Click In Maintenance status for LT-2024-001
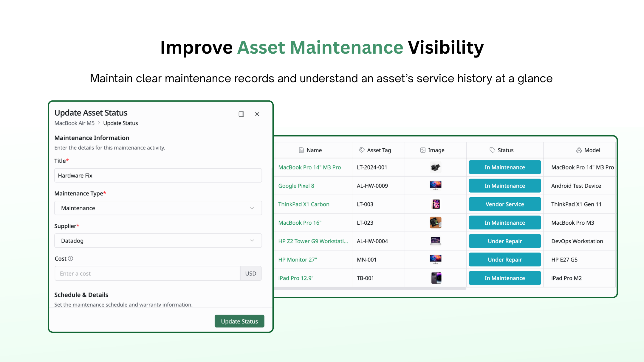 click(505, 167)
